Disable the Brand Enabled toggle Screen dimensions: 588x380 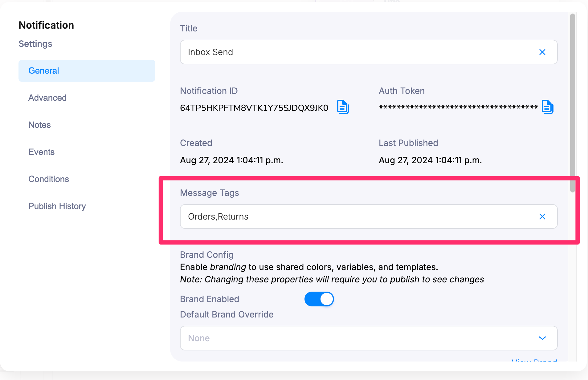pyautogui.click(x=319, y=299)
